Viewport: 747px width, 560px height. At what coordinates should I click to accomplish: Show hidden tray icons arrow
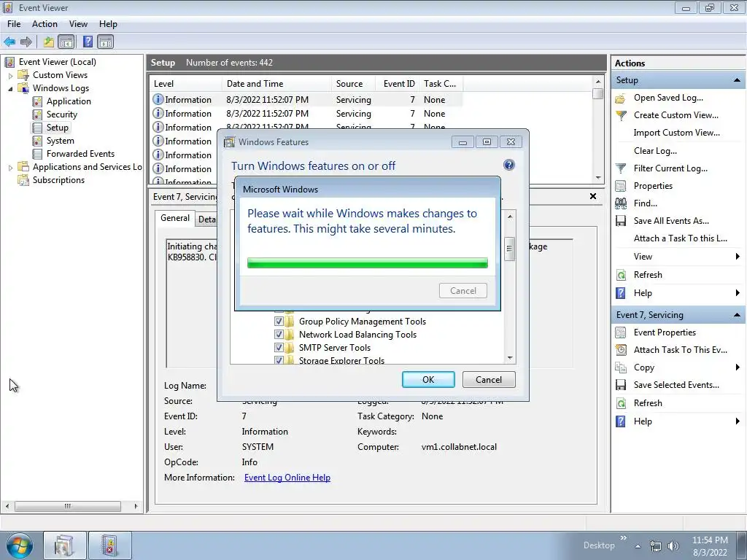point(638,546)
